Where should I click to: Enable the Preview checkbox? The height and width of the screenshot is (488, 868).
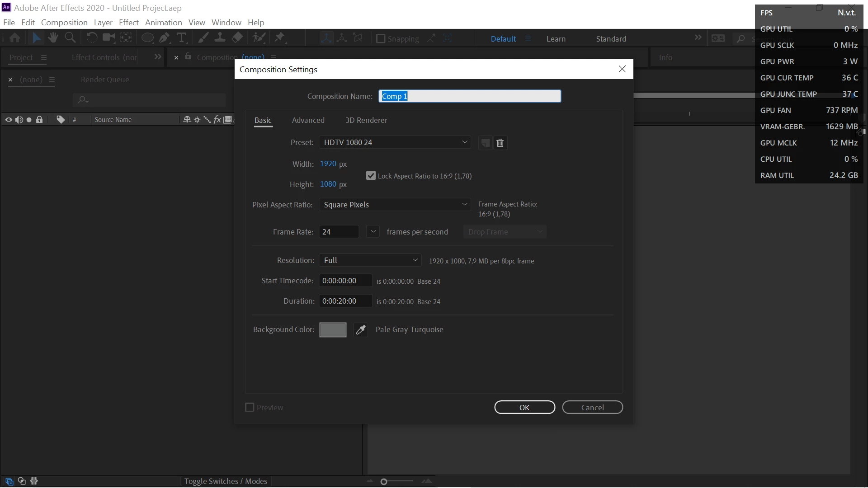click(250, 408)
